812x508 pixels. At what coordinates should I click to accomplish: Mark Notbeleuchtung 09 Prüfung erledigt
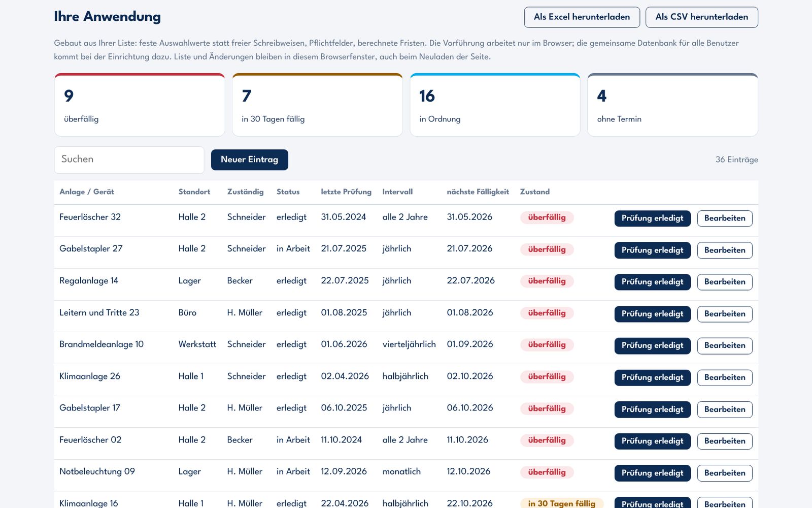[652, 473]
